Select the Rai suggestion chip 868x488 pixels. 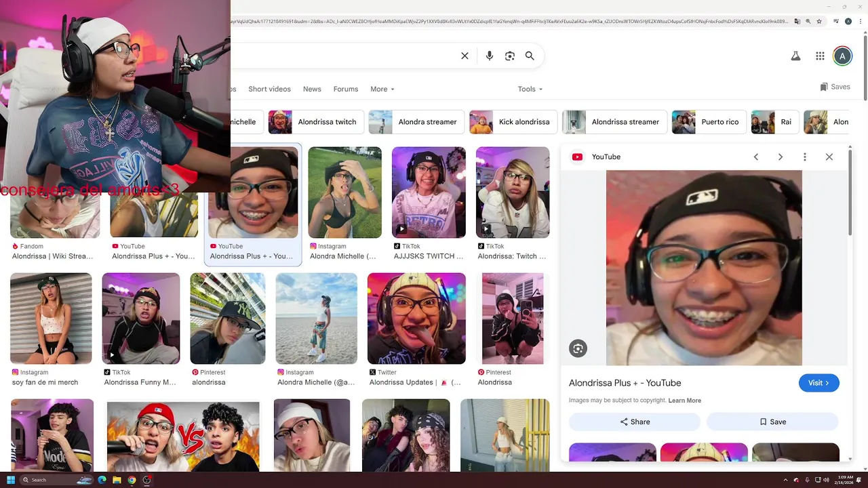[x=774, y=122]
